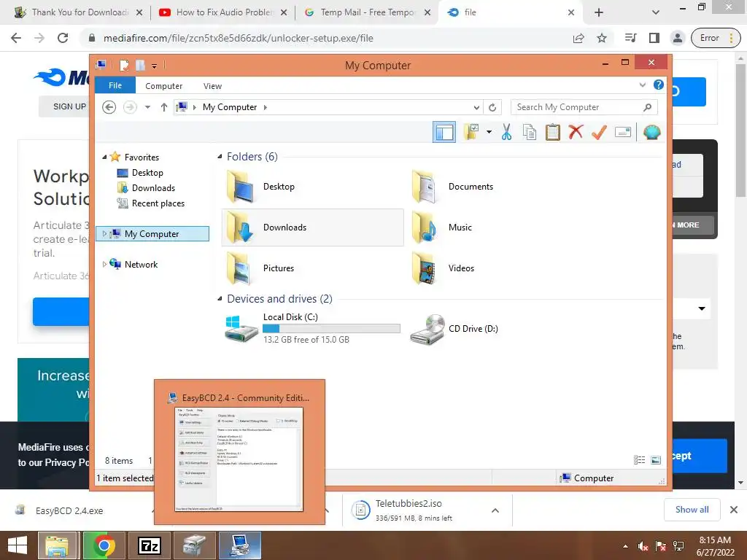This screenshot has width=747, height=560.
Task: Open the Computer ribbon tab
Action: 164,86
